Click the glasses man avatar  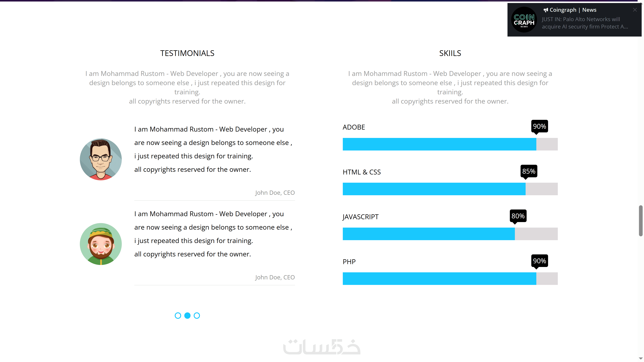(101, 159)
